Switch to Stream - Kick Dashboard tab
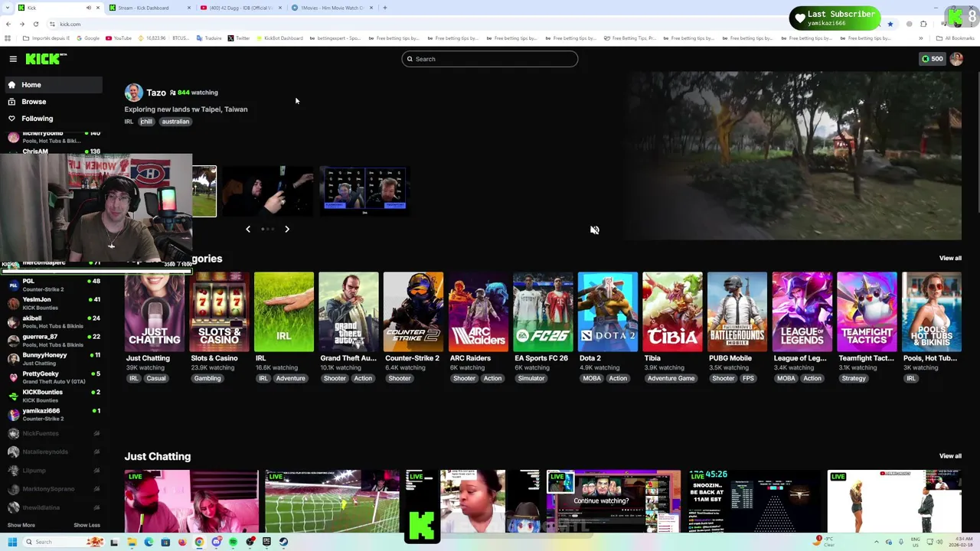This screenshot has height=551, width=980. click(x=150, y=8)
